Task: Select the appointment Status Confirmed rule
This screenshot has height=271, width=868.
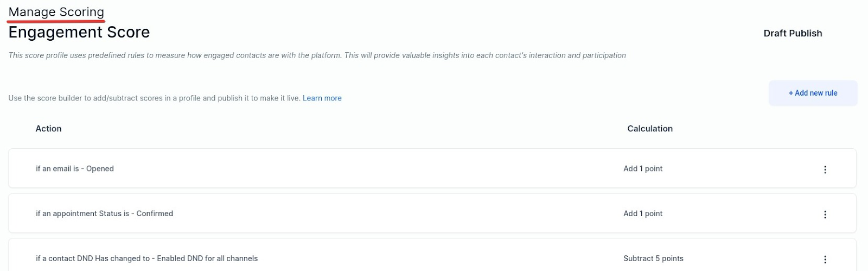Action: pyautogui.click(x=104, y=214)
